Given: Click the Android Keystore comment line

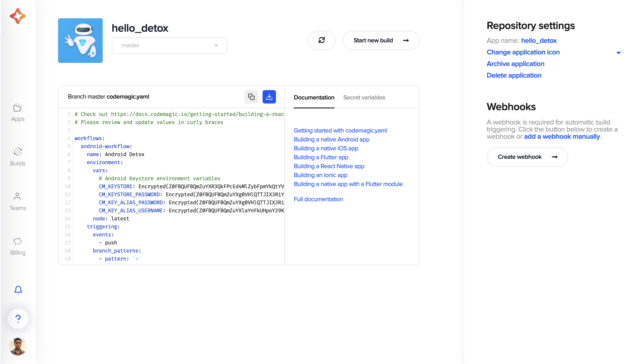Looking at the screenshot, I should click(159, 178).
